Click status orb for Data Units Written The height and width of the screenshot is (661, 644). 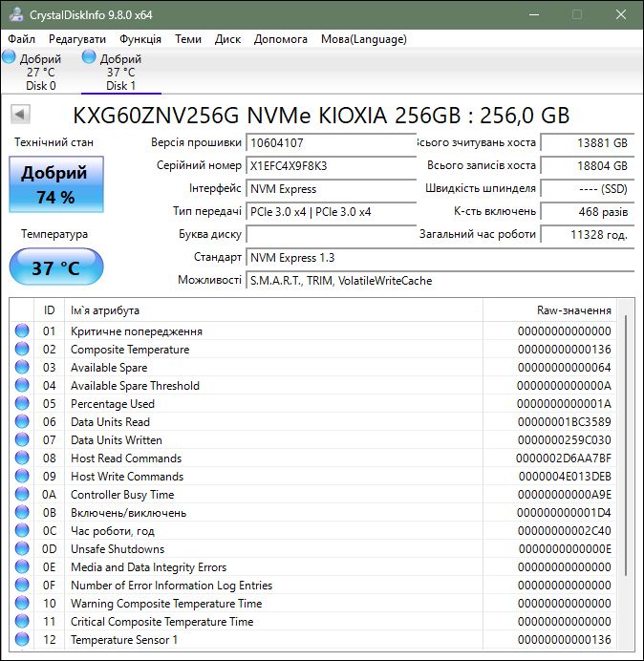click(22, 439)
